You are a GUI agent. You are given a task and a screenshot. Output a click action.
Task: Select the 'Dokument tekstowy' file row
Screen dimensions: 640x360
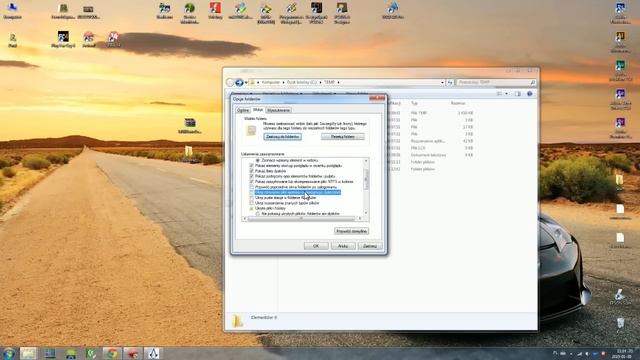point(429,155)
